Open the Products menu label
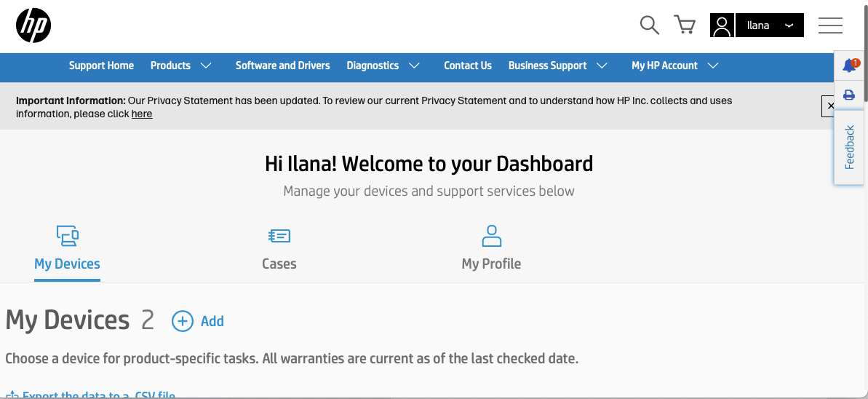The height and width of the screenshot is (399, 868). pyautogui.click(x=170, y=66)
